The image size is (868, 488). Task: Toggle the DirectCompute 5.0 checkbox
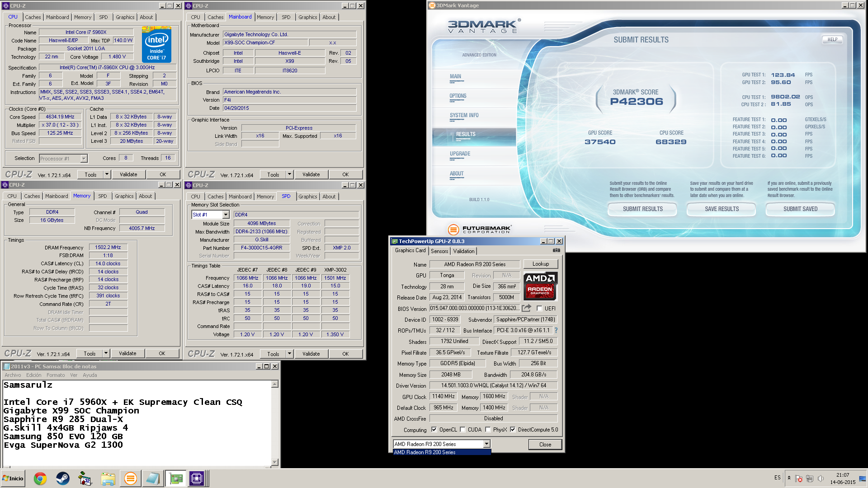513,430
